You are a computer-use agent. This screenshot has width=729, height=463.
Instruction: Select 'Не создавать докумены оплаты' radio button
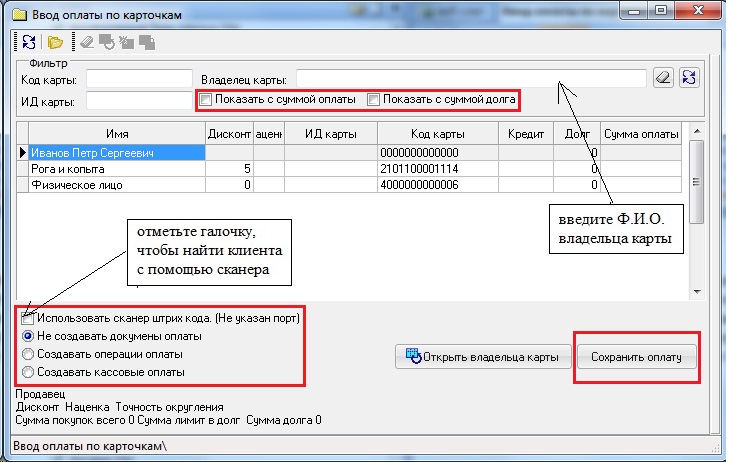pyautogui.click(x=28, y=336)
